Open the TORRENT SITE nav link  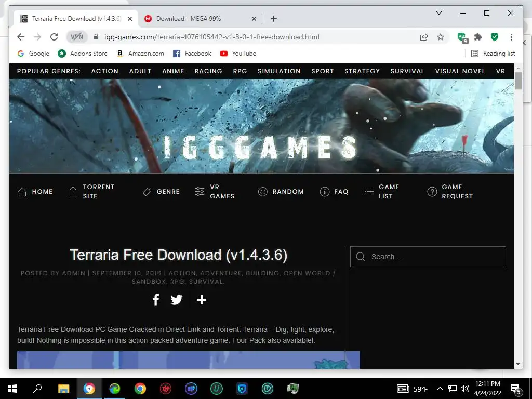[x=92, y=192]
